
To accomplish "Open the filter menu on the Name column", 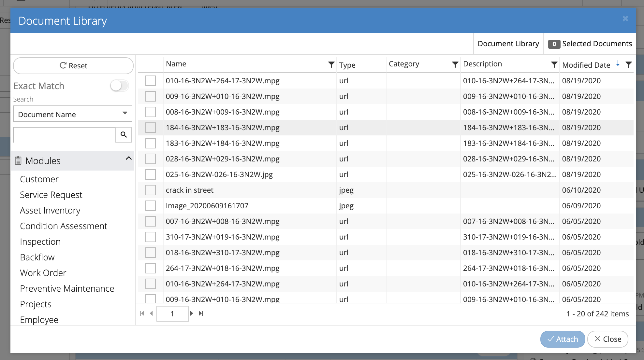I will click(331, 64).
